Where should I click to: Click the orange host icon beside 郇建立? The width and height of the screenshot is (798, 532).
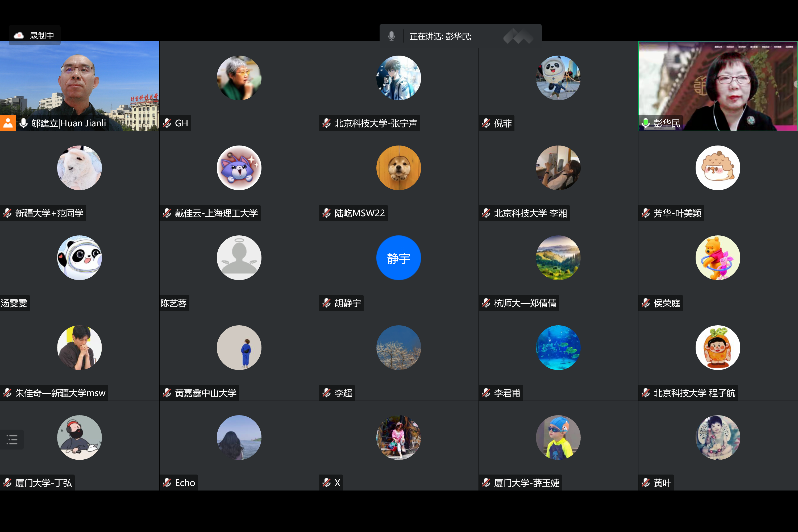pos(8,123)
